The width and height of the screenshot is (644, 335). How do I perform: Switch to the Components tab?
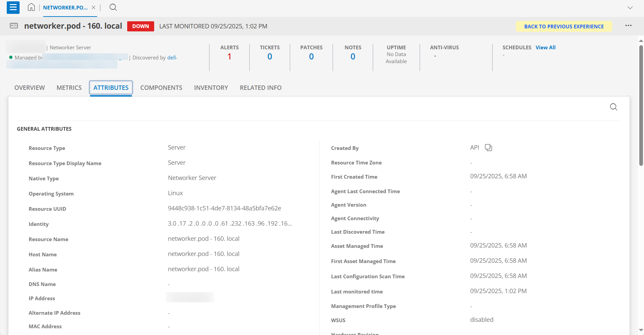point(161,88)
